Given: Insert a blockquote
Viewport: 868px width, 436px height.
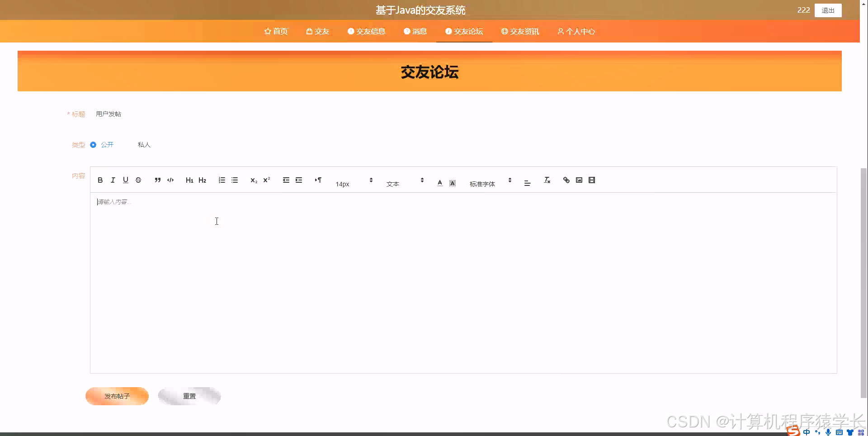Looking at the screenshot, I should tap(157, 180).
